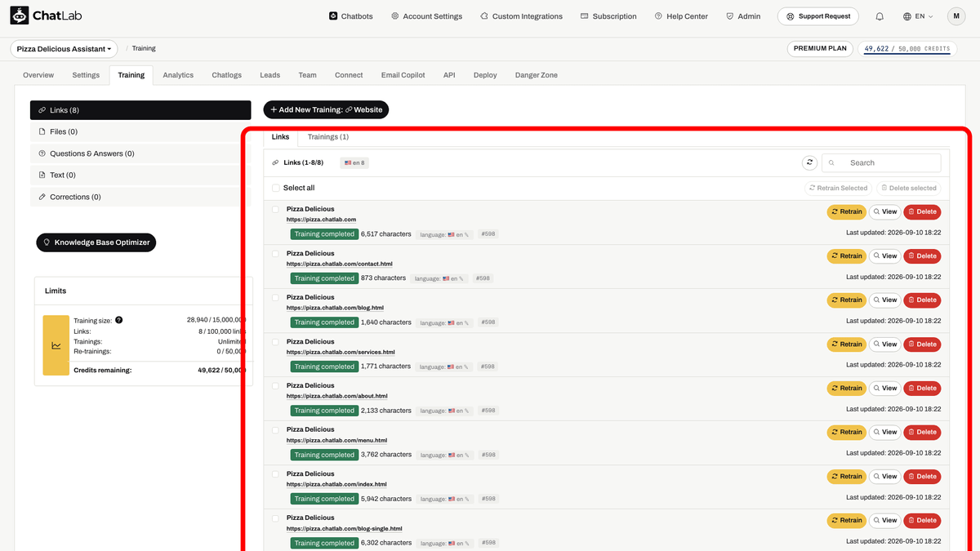Screen dimensions: 980x551
Task: Select Text (0) in the sidebar
Action: (140, 175)
